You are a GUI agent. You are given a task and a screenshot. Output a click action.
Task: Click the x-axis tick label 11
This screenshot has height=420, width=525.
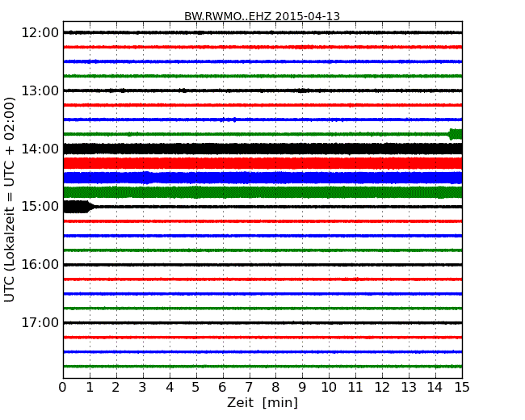pos(355,388)
